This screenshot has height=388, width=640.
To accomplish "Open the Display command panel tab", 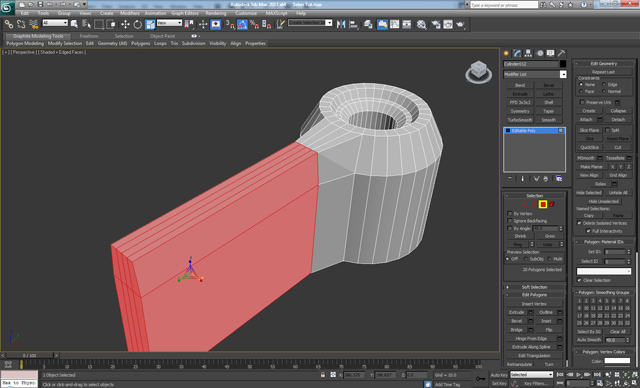I will click(551, 53).
